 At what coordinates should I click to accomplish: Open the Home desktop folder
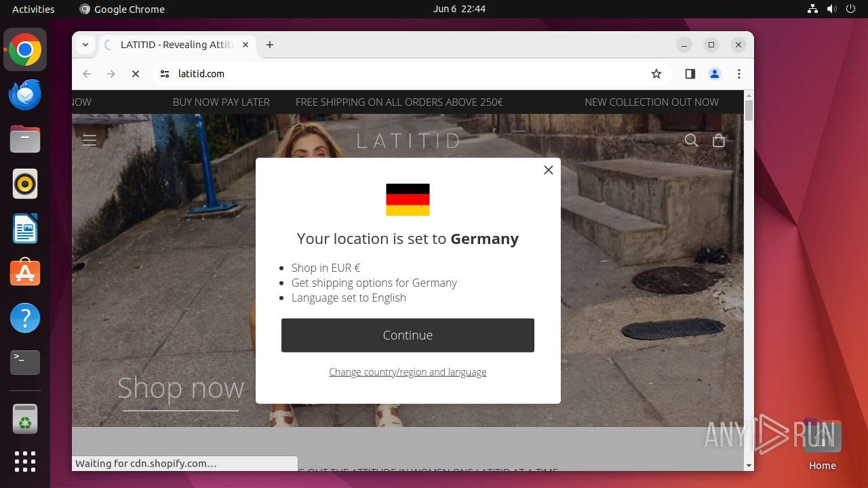(822, 445)
